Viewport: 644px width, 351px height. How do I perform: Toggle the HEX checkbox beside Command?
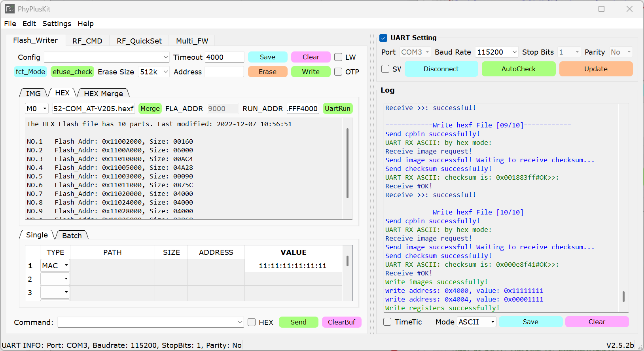pyautogui.click(x=252, y=322)
